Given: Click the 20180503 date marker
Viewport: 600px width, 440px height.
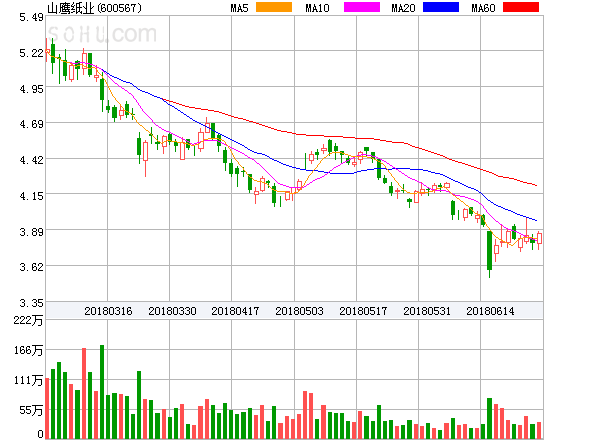Looking at the screenshot, I should click(x=300, y=311).
